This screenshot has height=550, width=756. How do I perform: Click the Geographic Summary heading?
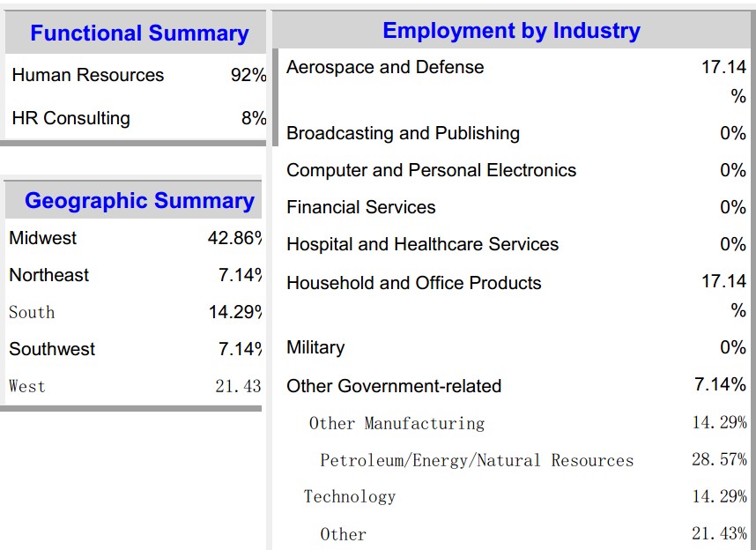pos(139,201)
